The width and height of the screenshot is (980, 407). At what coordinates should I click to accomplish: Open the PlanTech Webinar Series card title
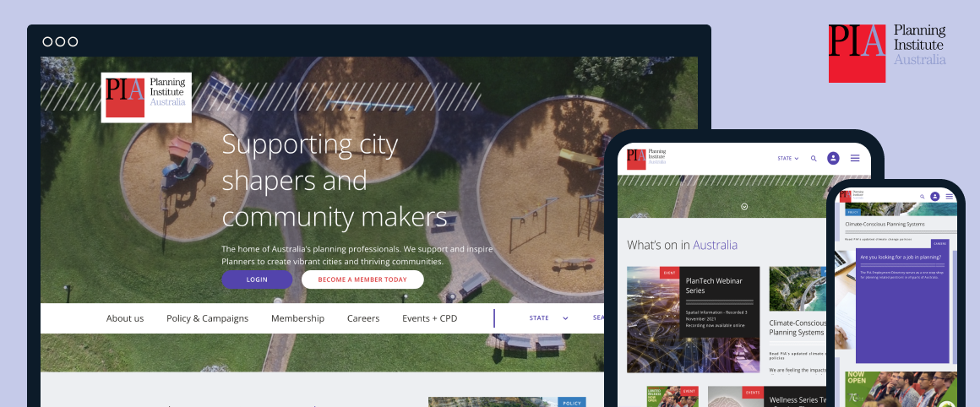click(714, 285)
